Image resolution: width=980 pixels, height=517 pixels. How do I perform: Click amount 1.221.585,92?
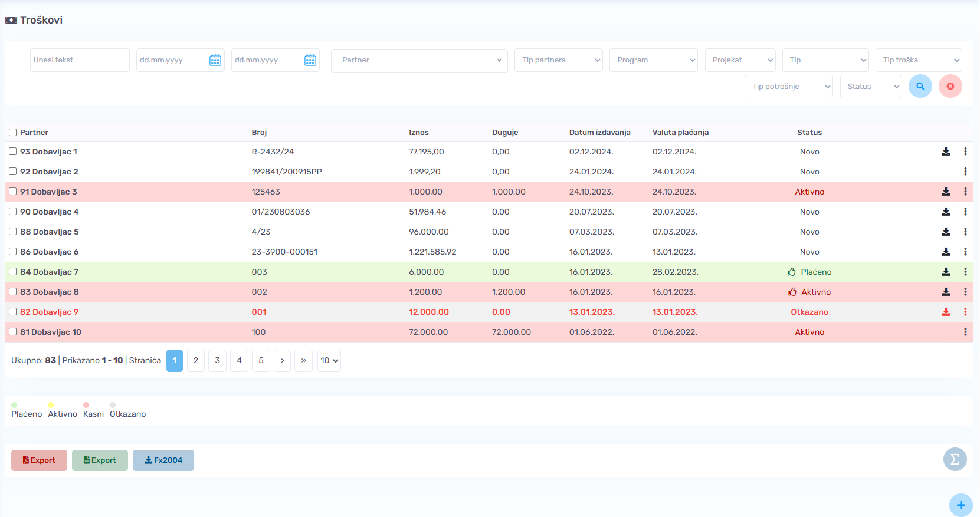[x=432, y=252]
